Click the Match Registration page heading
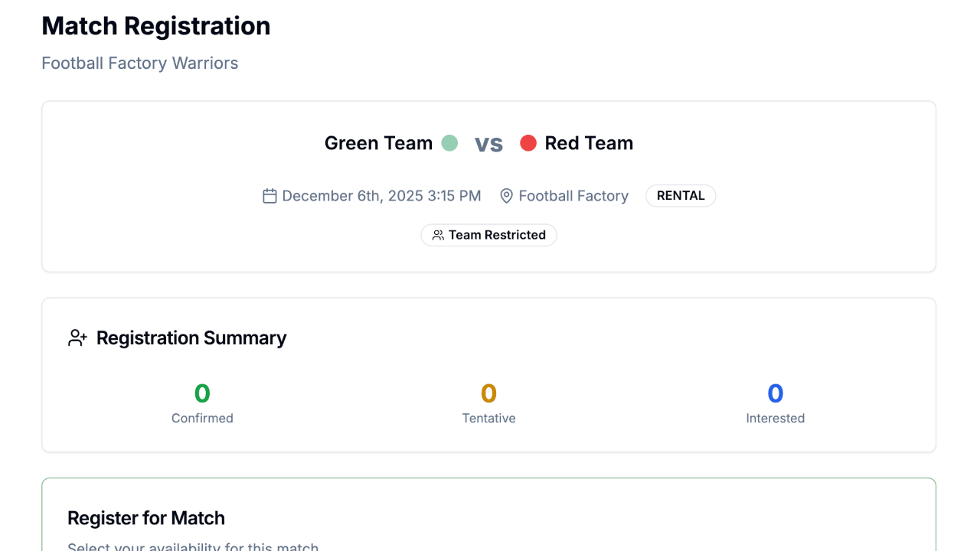 click(x=155, y=25)
